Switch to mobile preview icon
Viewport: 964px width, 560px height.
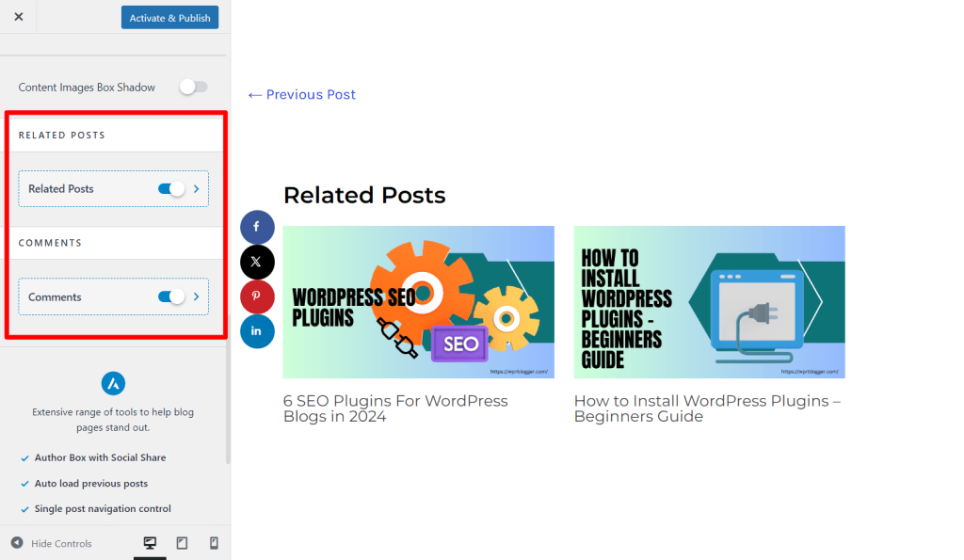click(214, 543)
